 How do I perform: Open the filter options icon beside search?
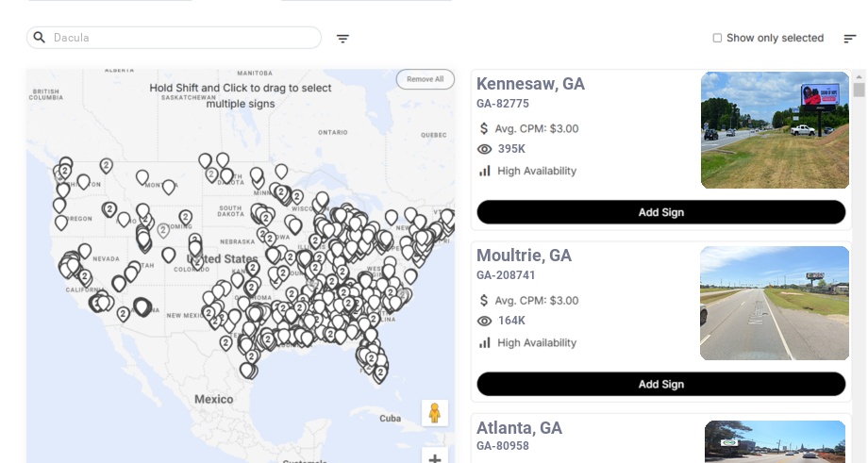pos(343,39)
